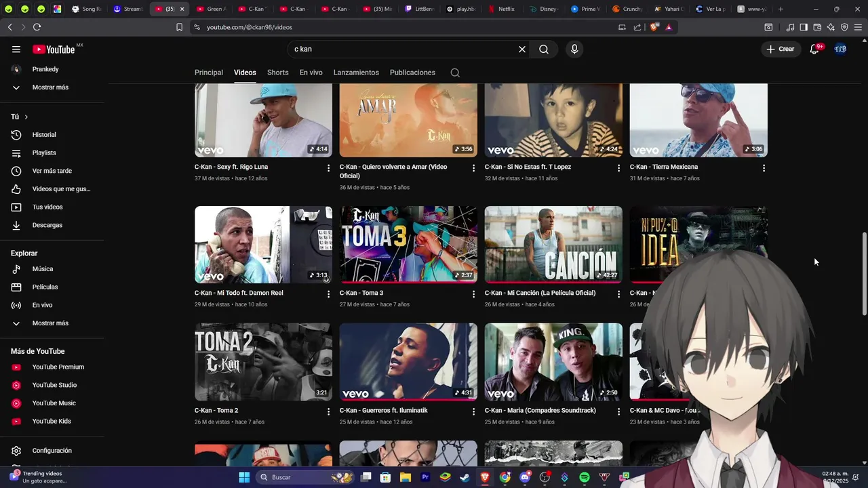Open the account avatar menu
Image resolution: width=868 pixels, height=488 pixels.
click(x=840, y=49)
